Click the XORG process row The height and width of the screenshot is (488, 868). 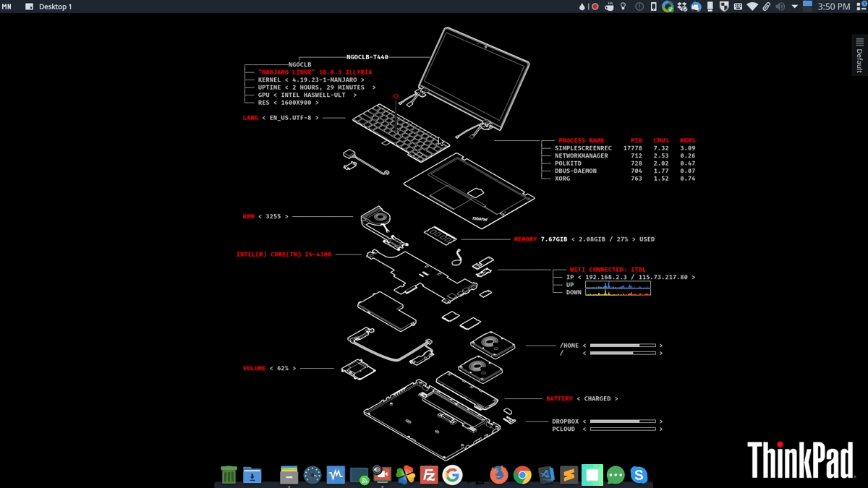coord(625,179)
